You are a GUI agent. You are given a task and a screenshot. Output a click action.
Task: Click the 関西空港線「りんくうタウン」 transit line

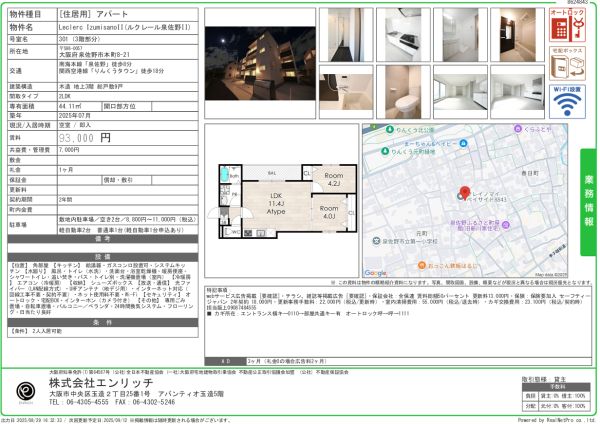[x=111, y=71]
